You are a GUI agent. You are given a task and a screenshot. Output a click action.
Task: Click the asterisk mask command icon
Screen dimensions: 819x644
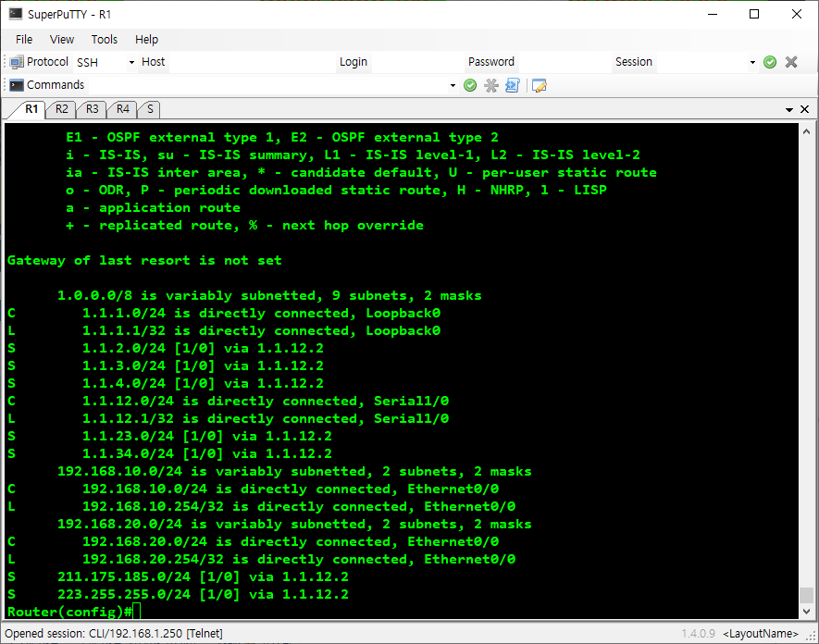point(491,85)
